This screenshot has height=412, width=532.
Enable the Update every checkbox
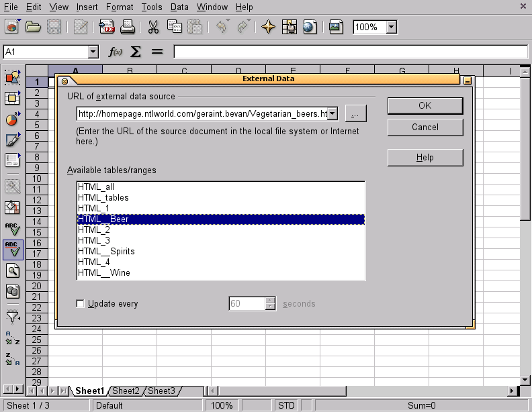coord(81,303)
